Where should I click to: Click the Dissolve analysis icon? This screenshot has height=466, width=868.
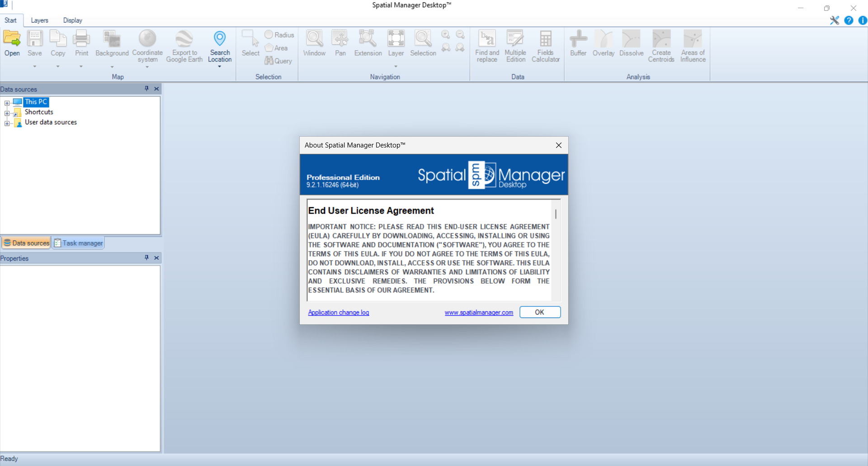[x=631, y=39]
